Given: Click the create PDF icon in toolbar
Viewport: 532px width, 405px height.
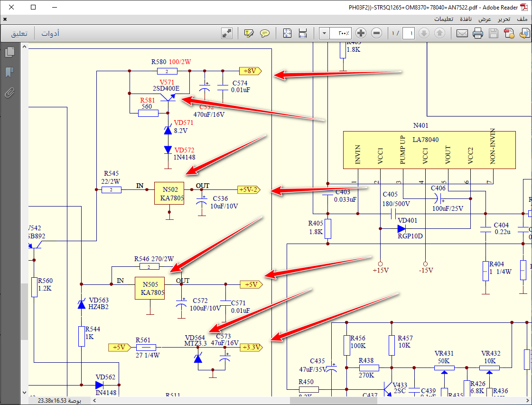Looking at the screenshot, I should [x=509, y=33].
